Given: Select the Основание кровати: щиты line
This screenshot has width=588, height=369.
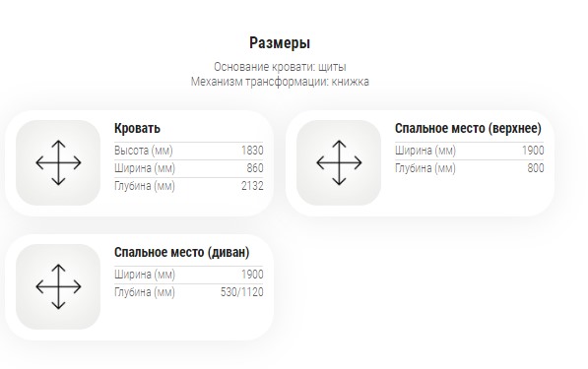Looking at the screenshot, I should point(280,67).
